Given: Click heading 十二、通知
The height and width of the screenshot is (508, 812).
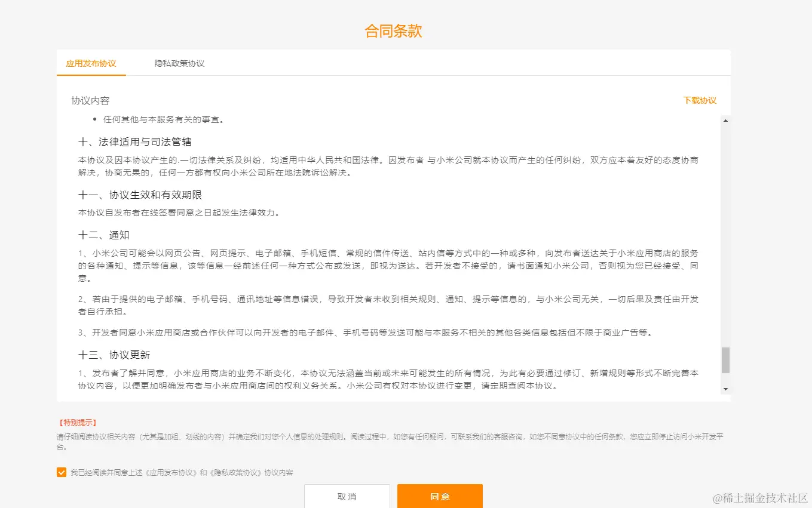Looking at the screenshot, I should (104, 235).
